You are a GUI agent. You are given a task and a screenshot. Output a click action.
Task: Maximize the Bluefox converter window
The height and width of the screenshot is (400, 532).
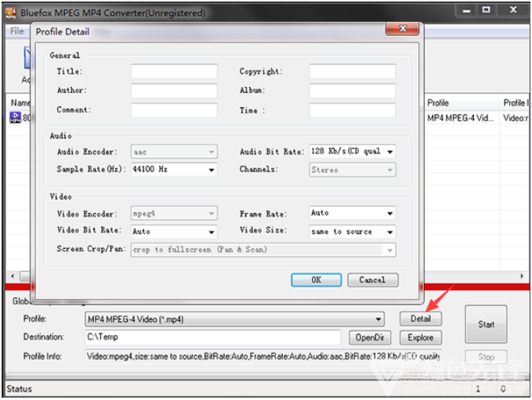coord(487,10)
